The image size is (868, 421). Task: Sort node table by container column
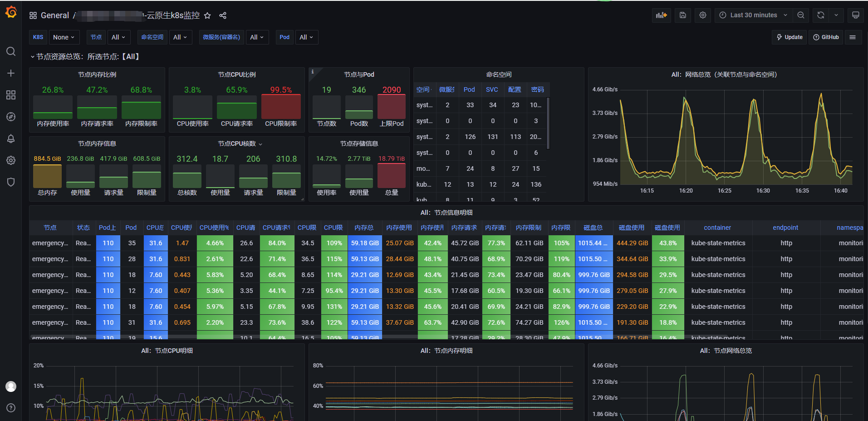[x=717, y=228]
